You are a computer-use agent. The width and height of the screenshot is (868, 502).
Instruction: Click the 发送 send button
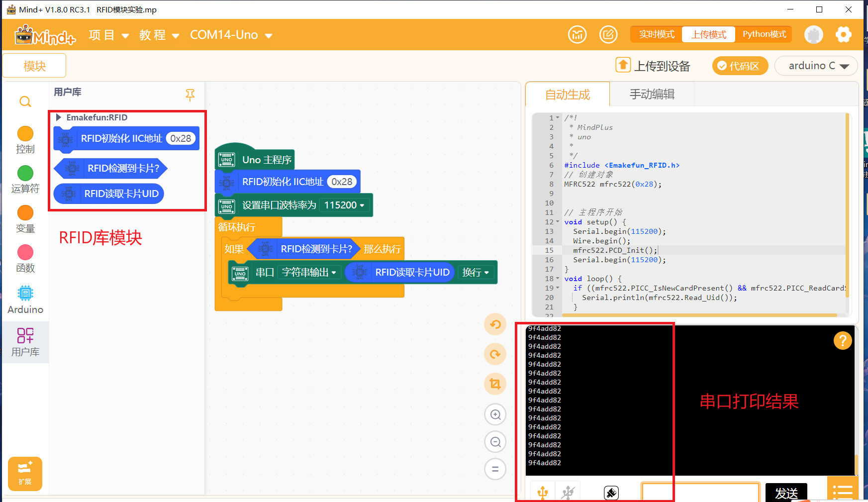[786, 493]
